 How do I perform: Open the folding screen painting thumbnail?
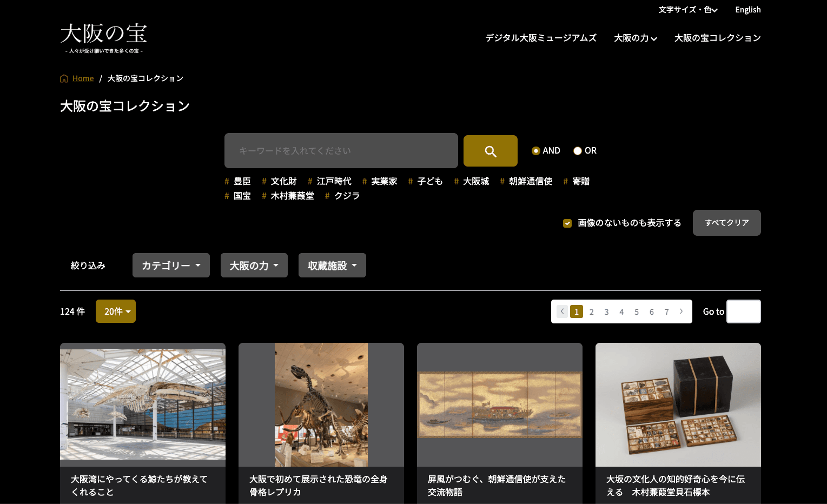[500, 404]
